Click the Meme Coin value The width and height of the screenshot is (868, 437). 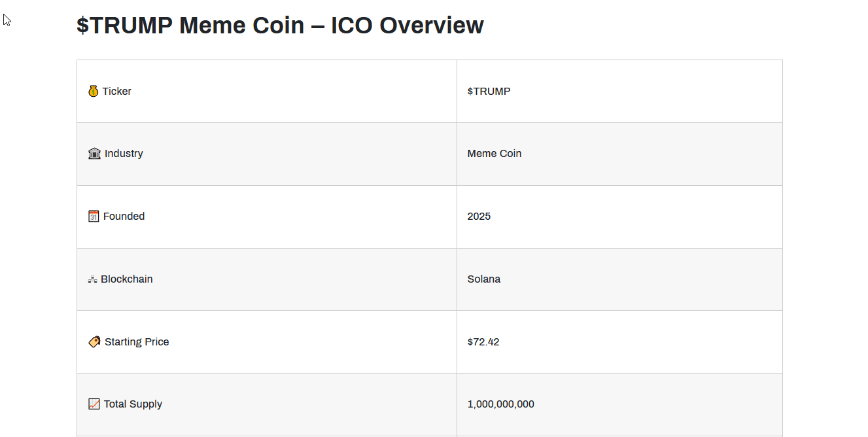494,154
